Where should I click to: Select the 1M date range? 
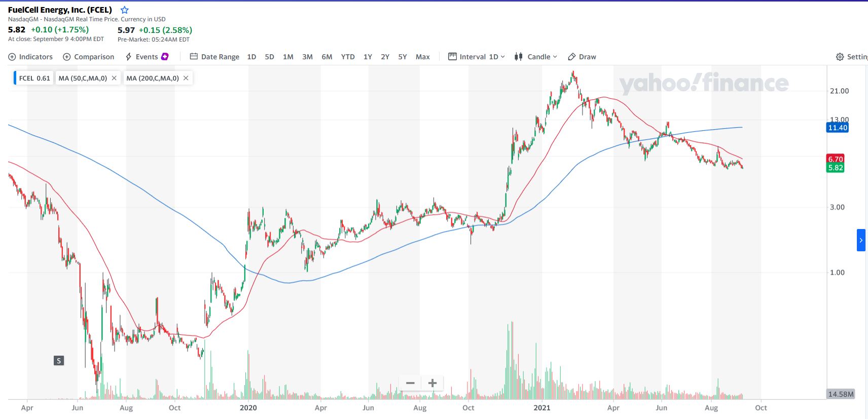pos(288,57)
